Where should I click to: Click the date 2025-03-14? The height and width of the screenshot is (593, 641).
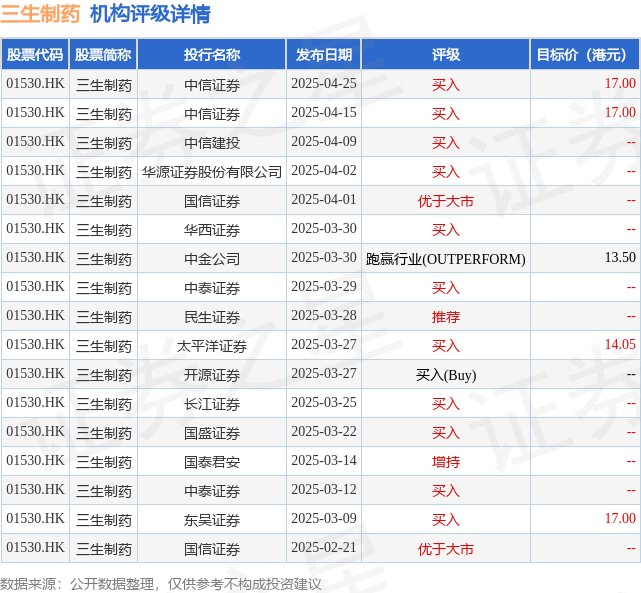point(324,461)
